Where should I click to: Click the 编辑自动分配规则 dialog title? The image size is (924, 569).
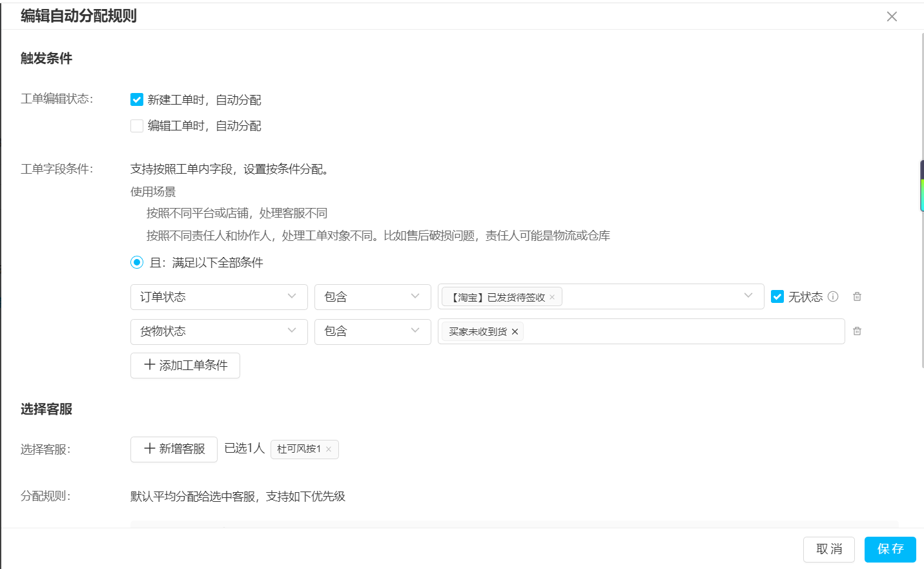tap(79, 16)
